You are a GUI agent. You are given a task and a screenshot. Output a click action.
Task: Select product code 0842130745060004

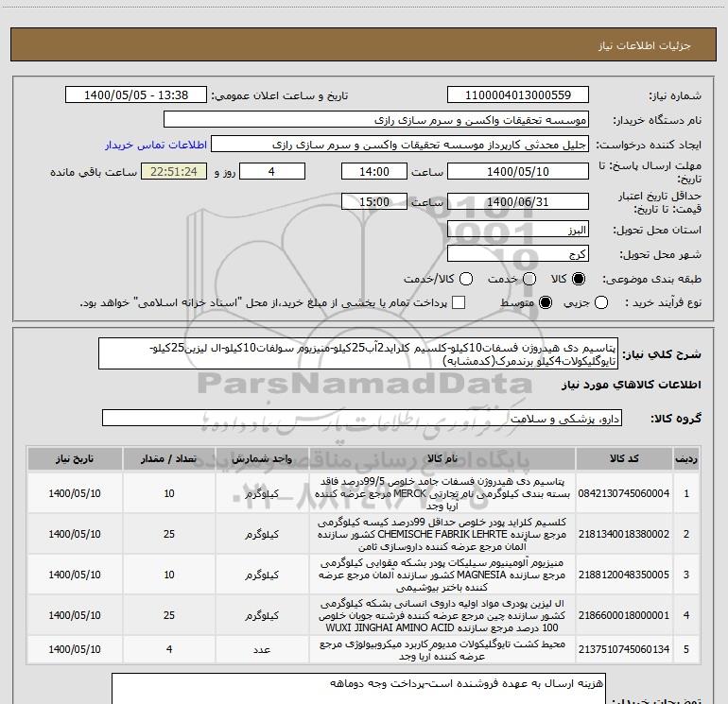coord(624,493)
